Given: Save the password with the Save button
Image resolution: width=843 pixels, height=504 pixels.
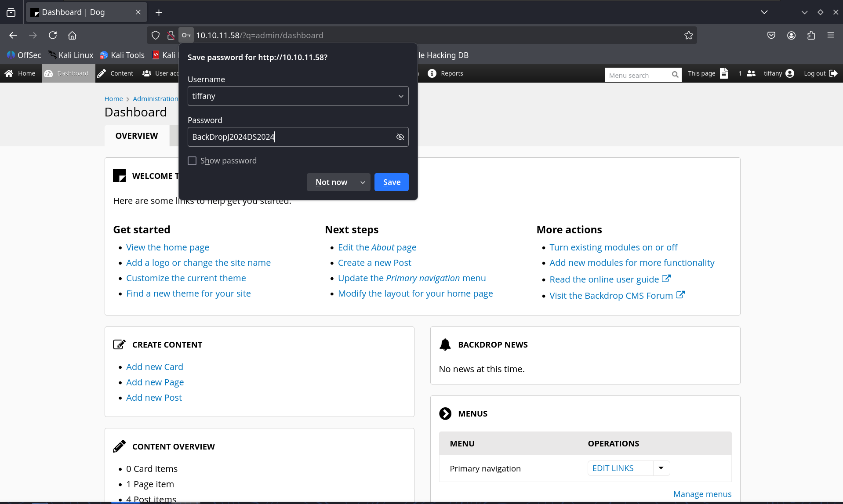Looking at the screenshot, I should click(392, 182).
